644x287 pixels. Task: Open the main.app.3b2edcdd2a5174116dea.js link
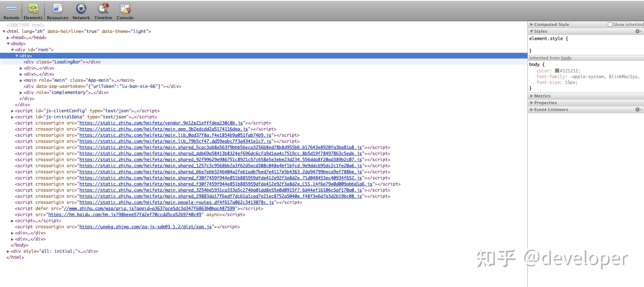(164, 129)
